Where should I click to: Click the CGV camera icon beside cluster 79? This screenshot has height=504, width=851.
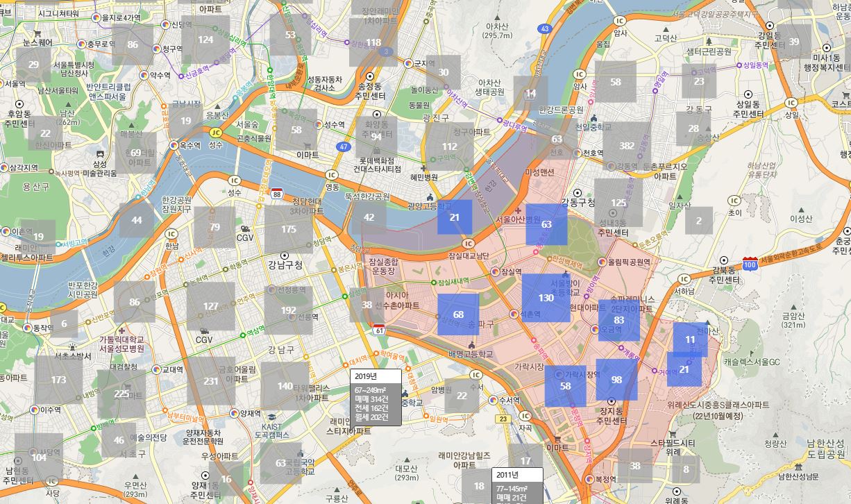pyautogui.click(x=245, y=228)
